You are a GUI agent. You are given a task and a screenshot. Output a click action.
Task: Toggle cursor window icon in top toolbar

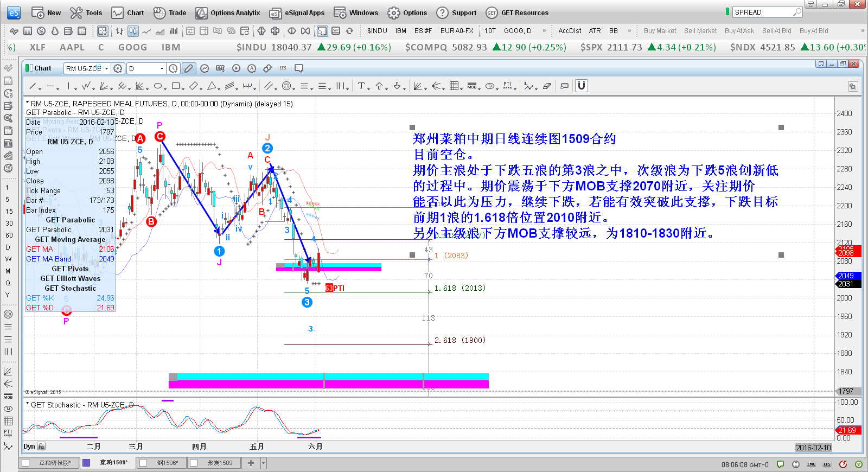[x=322, y=31]
